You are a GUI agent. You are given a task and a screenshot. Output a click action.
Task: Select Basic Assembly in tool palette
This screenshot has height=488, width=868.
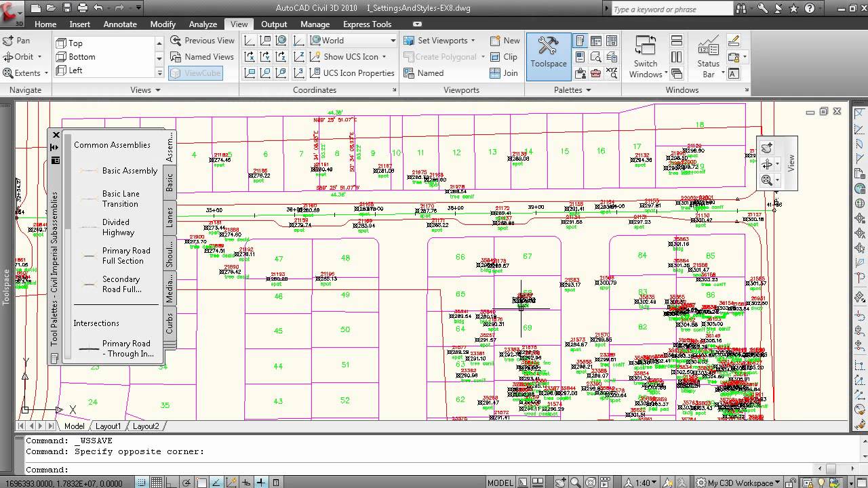(117, 171)
